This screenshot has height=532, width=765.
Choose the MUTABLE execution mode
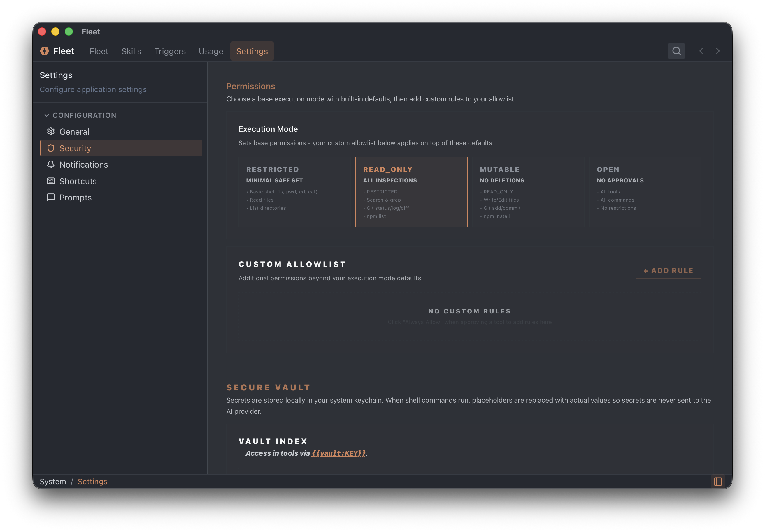pos(529,192)
